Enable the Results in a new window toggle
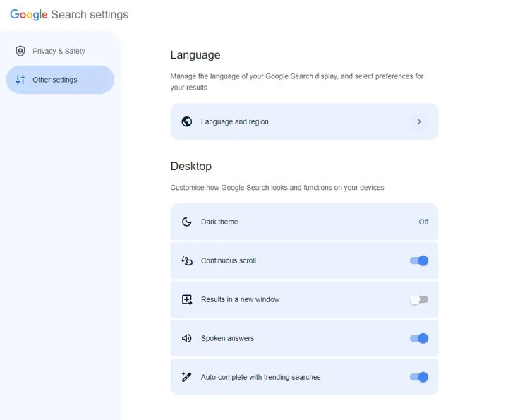 click(x=419, y=299)
